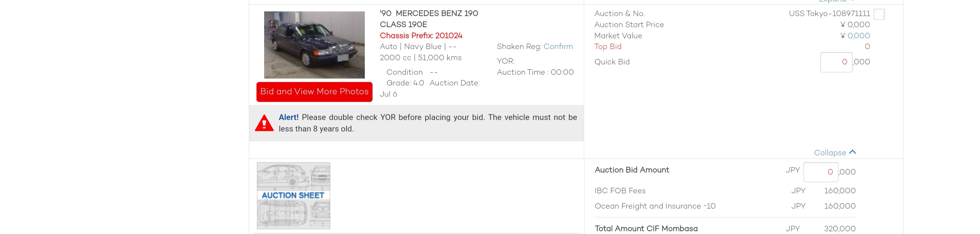
Task: Tick the checkbox beside USS Tokyo-108971111
Action: tap(879, 14)
